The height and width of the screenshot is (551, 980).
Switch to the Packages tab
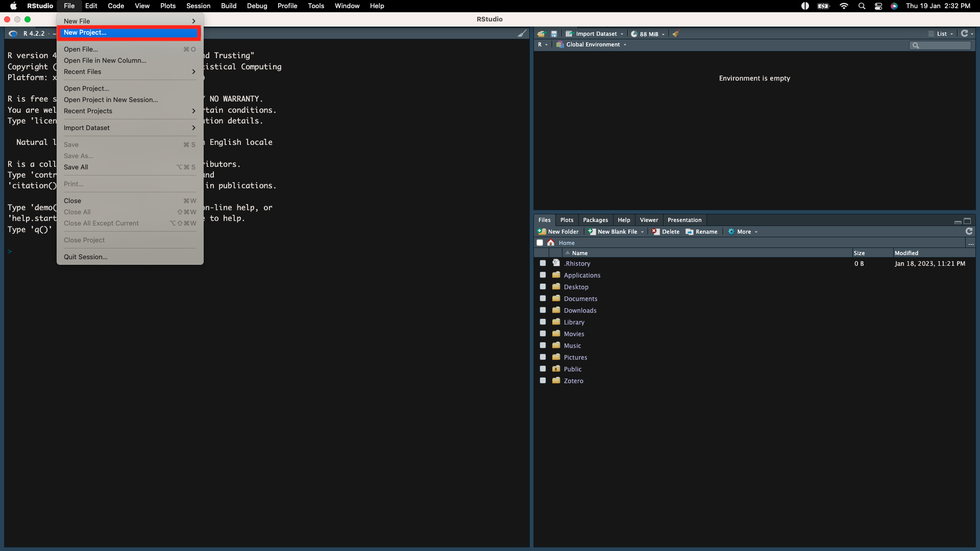tap(595, 220)
